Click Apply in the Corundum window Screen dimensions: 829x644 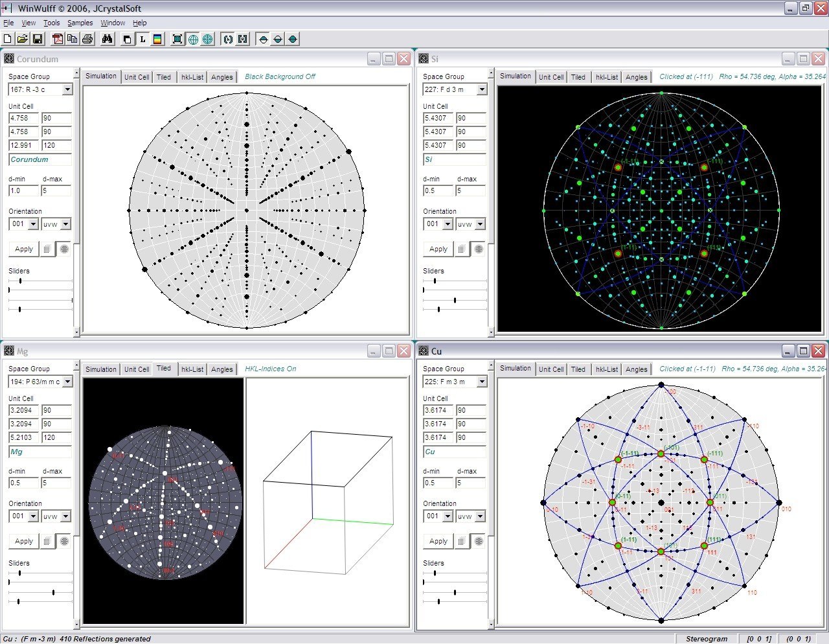pyautogui.click(x=24, y=249)
